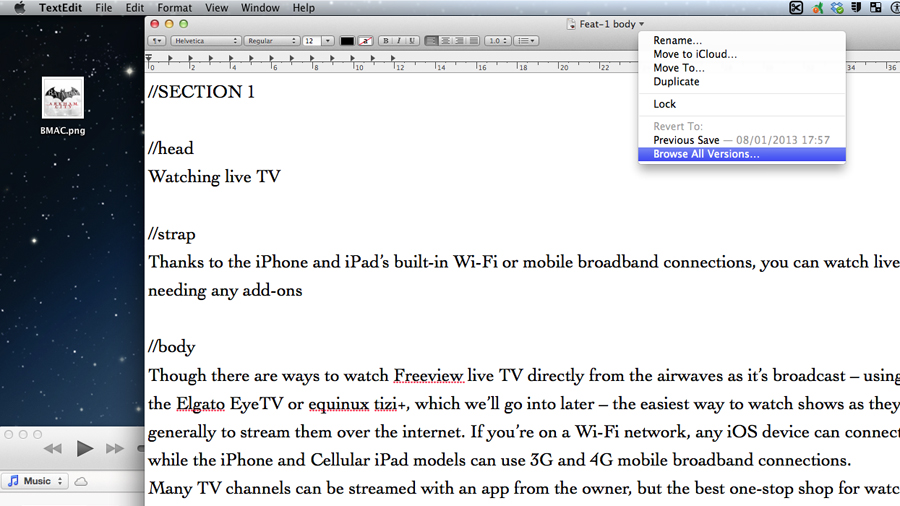Image resolution: width=900 pixels, height=506 pixels.
Task: Open the View menu
Action: coord(216,7)
